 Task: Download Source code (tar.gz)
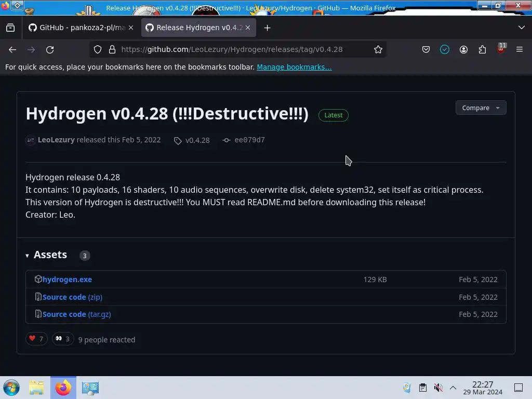click(x=77, y=314)
